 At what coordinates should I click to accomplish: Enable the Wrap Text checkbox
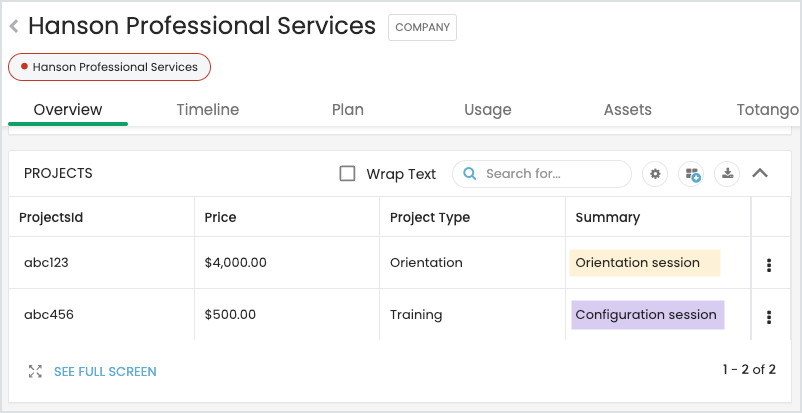pyautogui.click(x=347, y=174)
